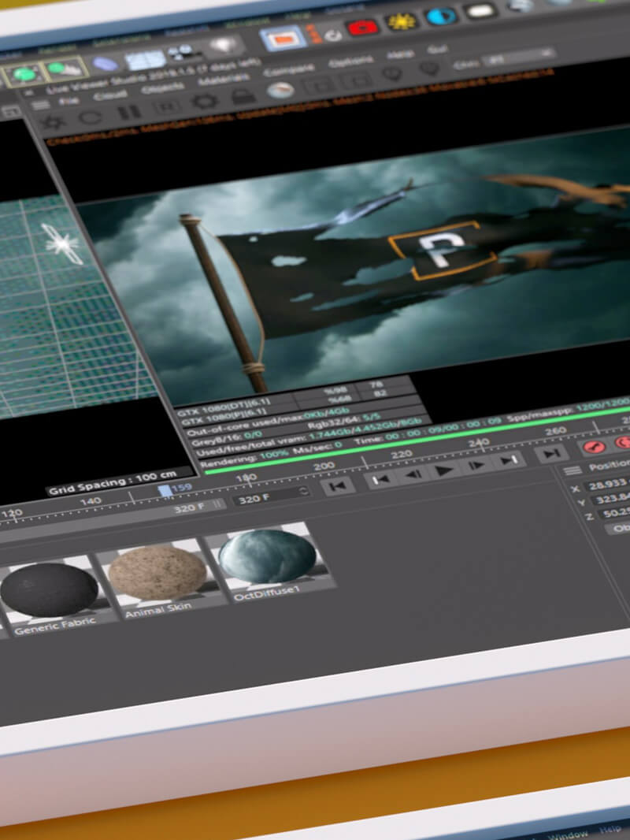The image size is (630, 840).
Task: Click the second pin picker icon in Live Viewer
Action: point(428,69)
